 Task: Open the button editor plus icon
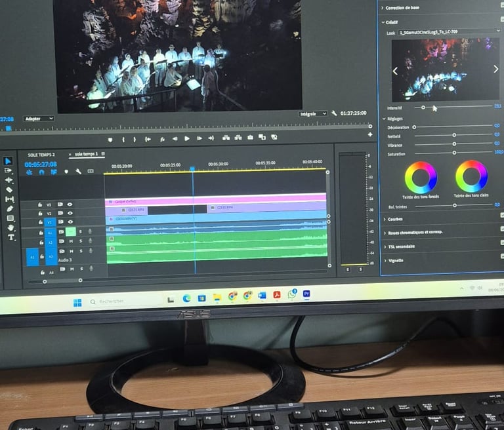370,134
